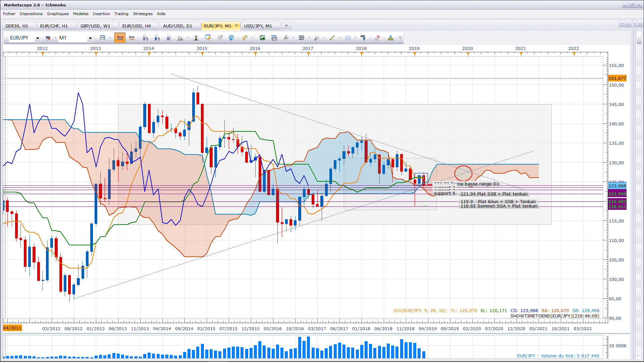Toggle the Bid price display
Viewport: 644px width, 362px height.
coord(120,38)
